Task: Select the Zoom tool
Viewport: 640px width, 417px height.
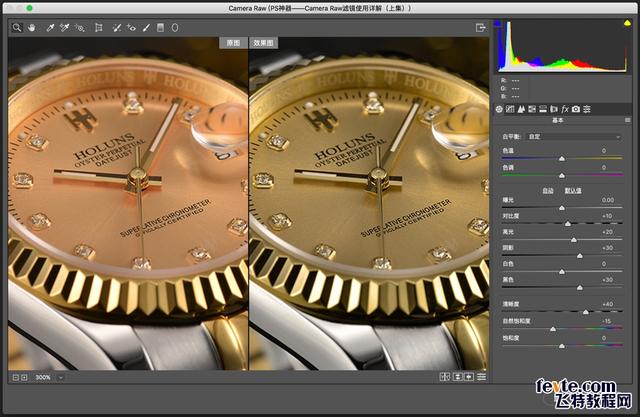Action: (x=17, y=28)
